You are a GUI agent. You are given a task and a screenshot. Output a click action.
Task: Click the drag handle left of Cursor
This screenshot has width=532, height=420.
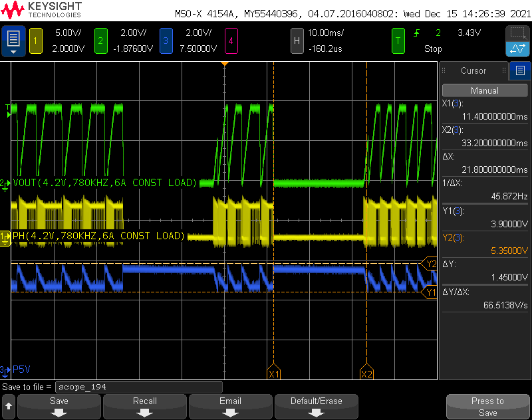pyautogui.click(x=444, y=70)
